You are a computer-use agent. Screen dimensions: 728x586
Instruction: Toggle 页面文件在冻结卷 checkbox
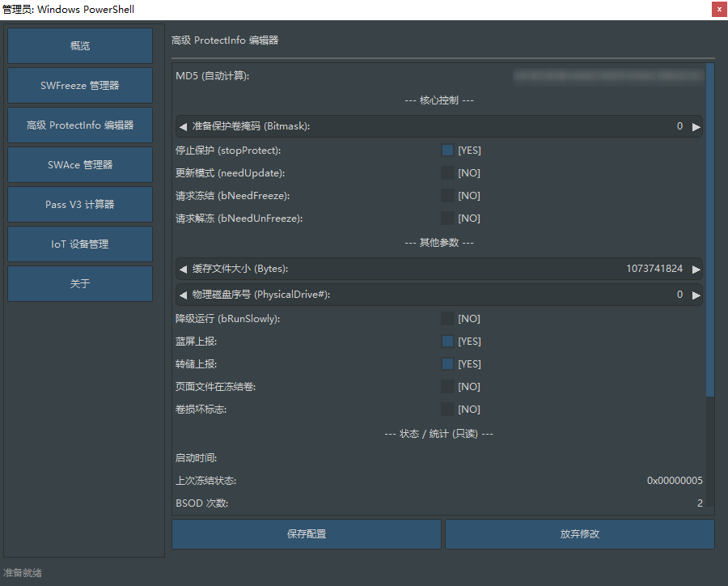[447, 386]
